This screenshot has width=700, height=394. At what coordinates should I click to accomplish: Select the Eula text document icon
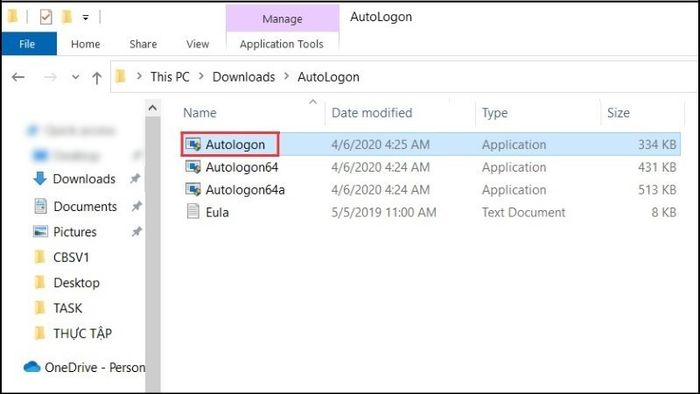click(193, 212)
